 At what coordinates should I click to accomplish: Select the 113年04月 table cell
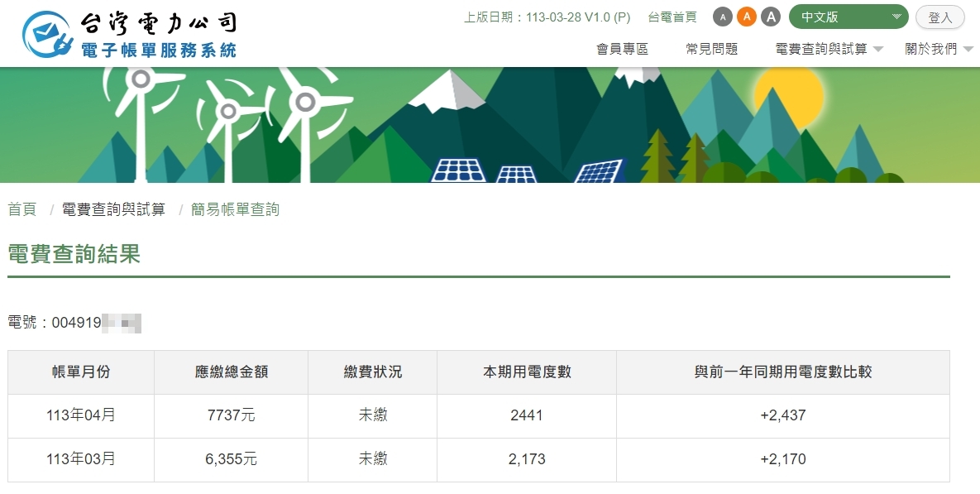(80, 416)
